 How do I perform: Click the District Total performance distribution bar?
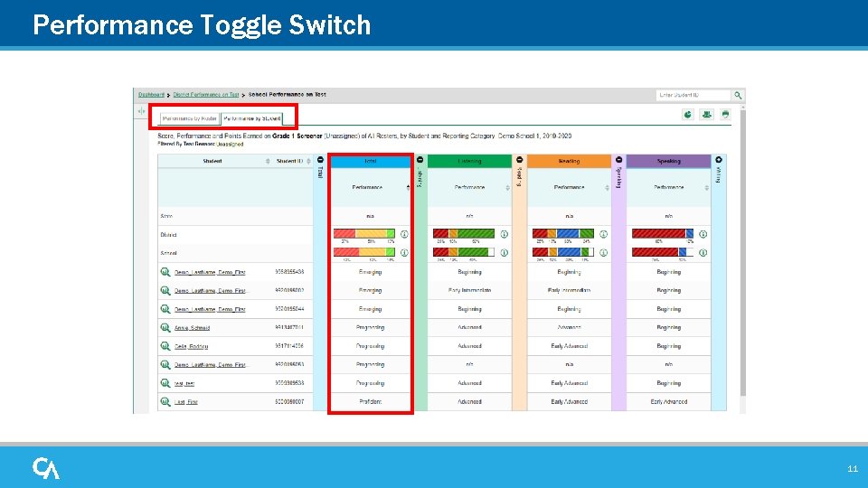pos(364,233)
